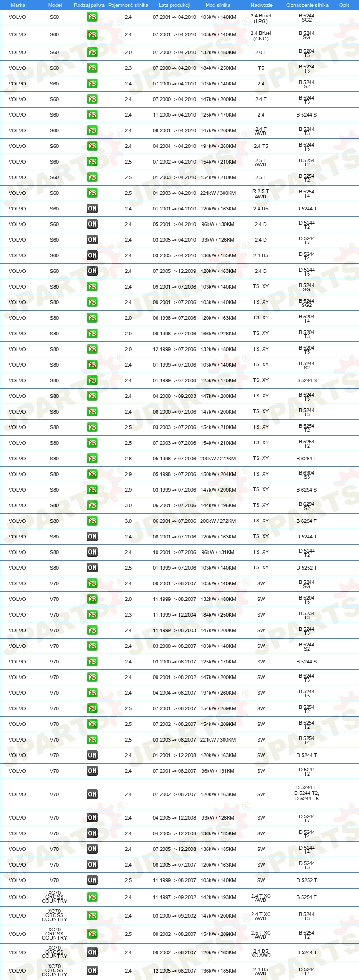Screen dimensions: 359x980
Task: Click diesel ON icon in S60 07.2005 -> 12.2009 row
Action: [92, 271]
